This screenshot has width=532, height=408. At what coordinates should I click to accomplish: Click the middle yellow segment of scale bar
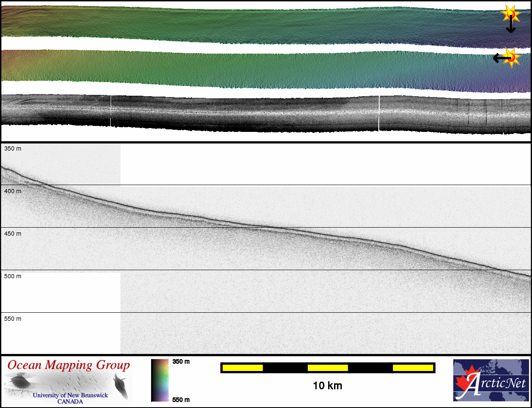point(327,368)
